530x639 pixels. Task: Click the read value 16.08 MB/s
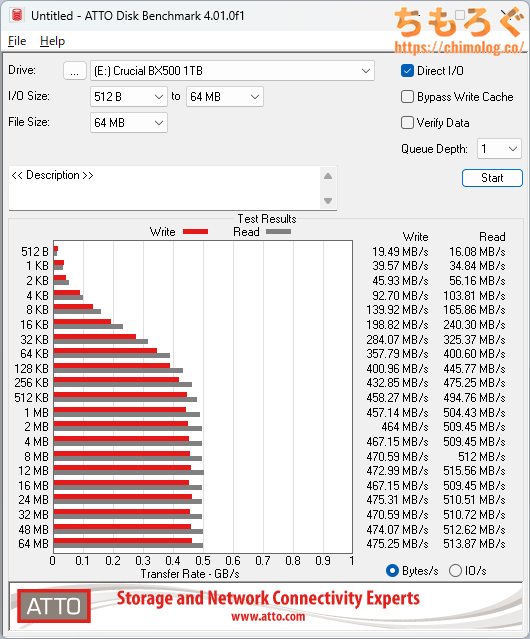[x=477, y=252]
